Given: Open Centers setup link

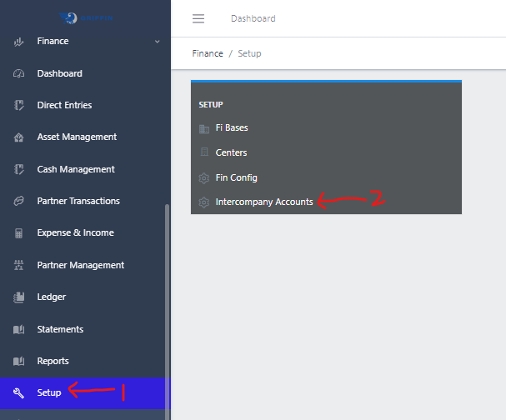Looking at the screenshot, I should (x=231, y=152).
